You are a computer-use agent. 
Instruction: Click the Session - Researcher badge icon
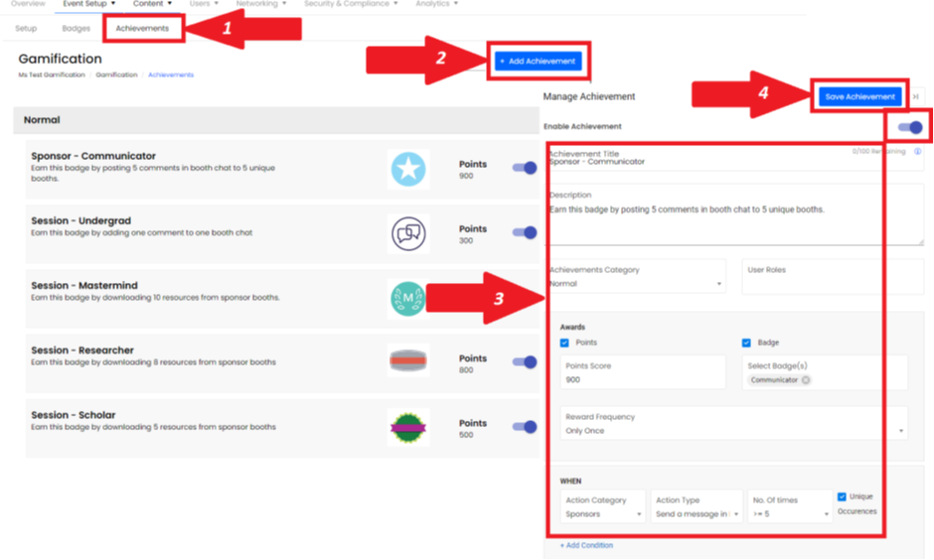pyautogui.click(x=408, y=362)
